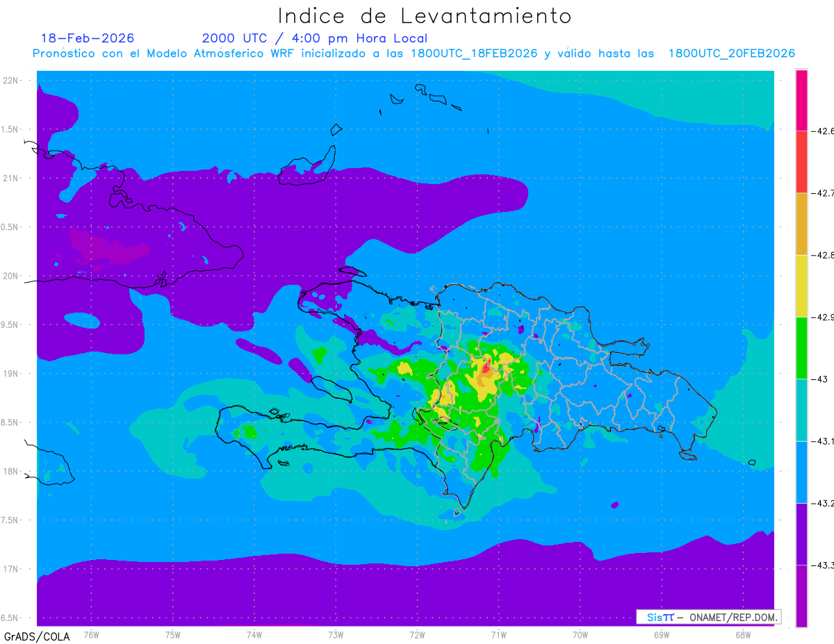This screenshot has width=834, height=644.
Task: Click the violet segment at the colorbar bottom
Action: click(801, 595)
